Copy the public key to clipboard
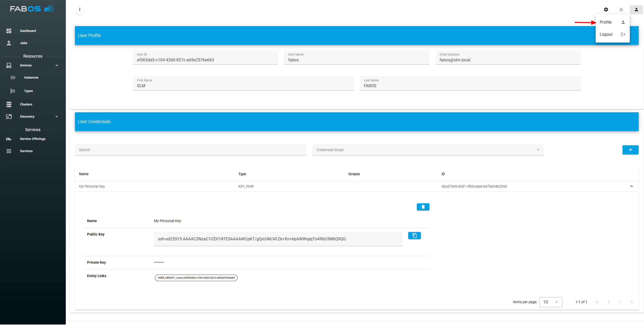 click(414, 235)
